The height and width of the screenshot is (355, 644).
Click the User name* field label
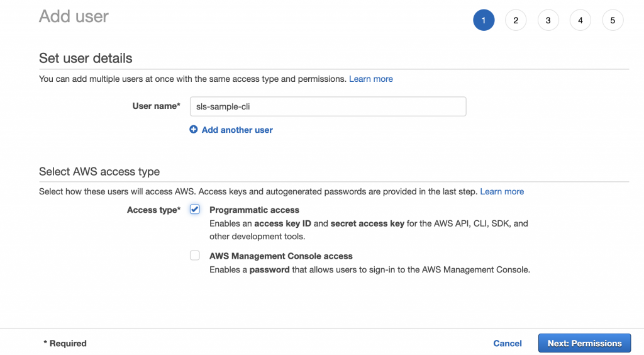pyautogui.click(x=156, y=106)
